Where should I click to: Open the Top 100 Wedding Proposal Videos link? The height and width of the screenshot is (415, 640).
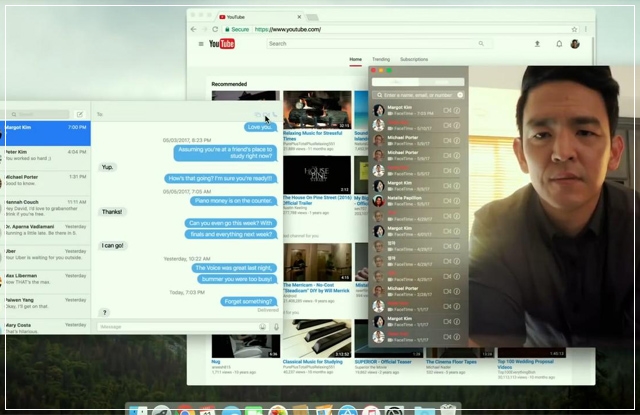point(525,364)
